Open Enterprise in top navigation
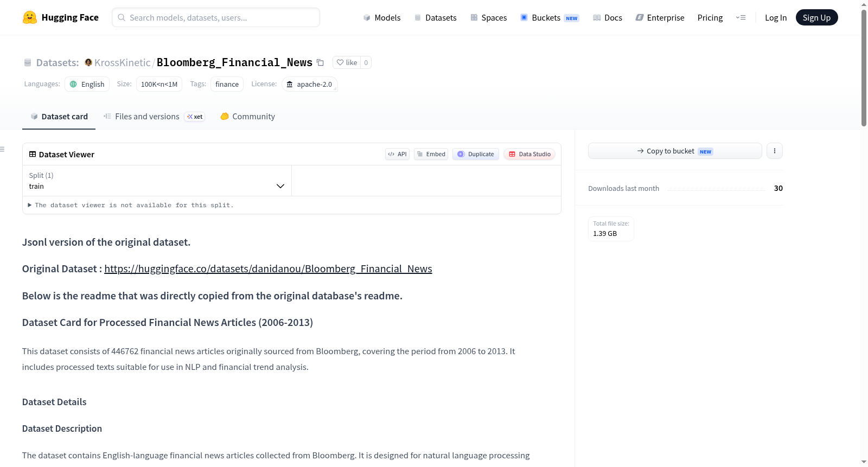Image resolution: width=868 pixels, height=467 pixels. pyautogui.click(x=660, y=17)
